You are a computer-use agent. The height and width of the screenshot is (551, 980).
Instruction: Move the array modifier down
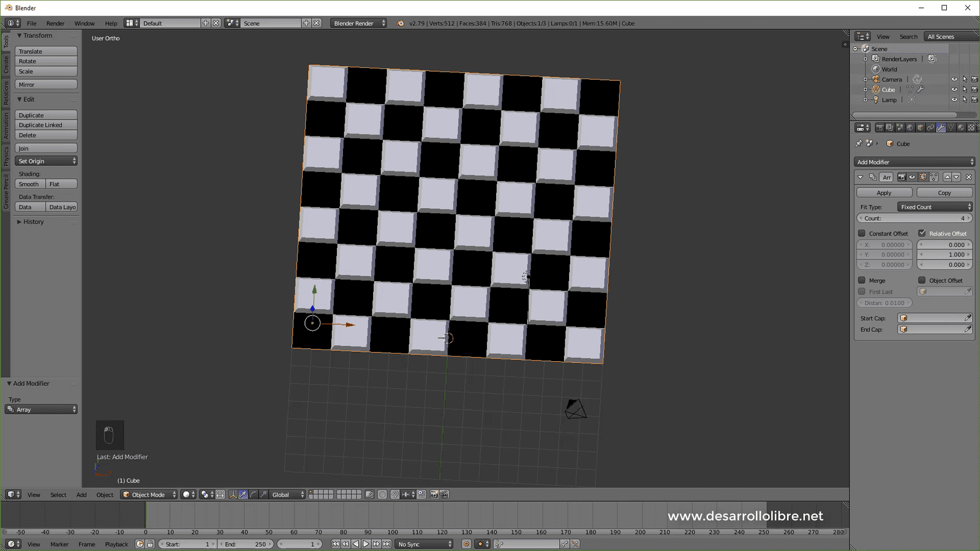coord(956,177)
